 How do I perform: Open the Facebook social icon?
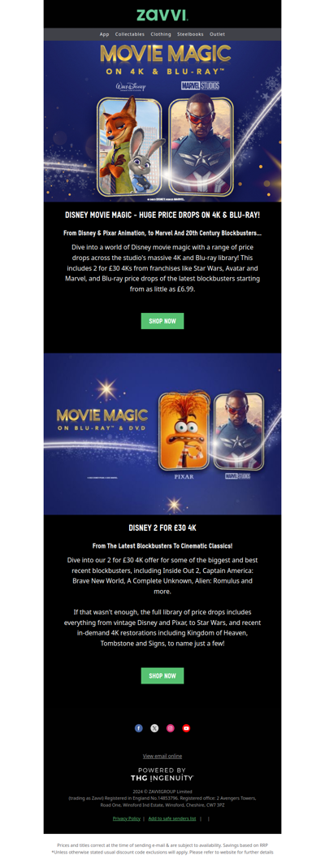(x=138, y=728)
